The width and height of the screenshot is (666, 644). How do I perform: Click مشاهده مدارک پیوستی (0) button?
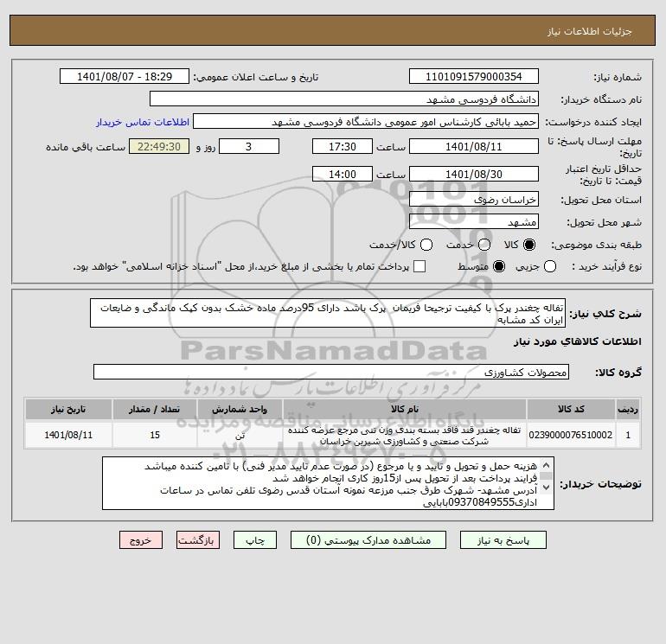[x=368, y=540]
